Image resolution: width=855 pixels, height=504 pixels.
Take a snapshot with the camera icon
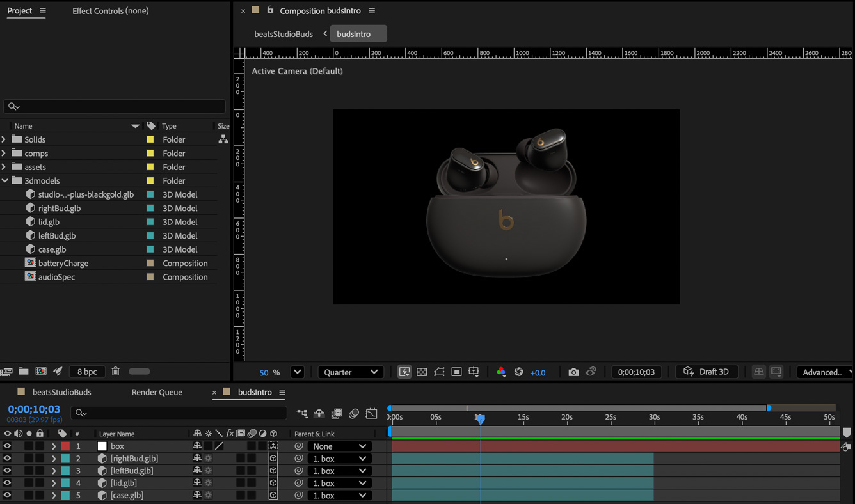tap(573, 372)
